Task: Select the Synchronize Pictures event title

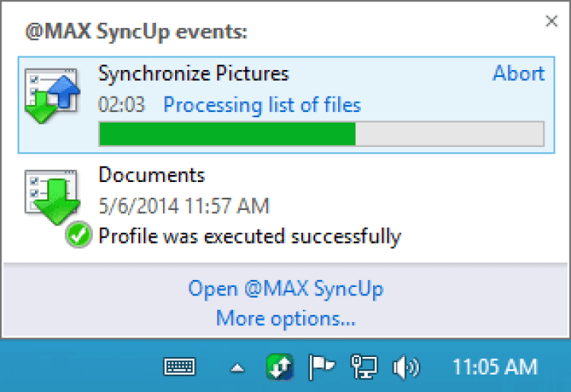Action: (193, 74)
